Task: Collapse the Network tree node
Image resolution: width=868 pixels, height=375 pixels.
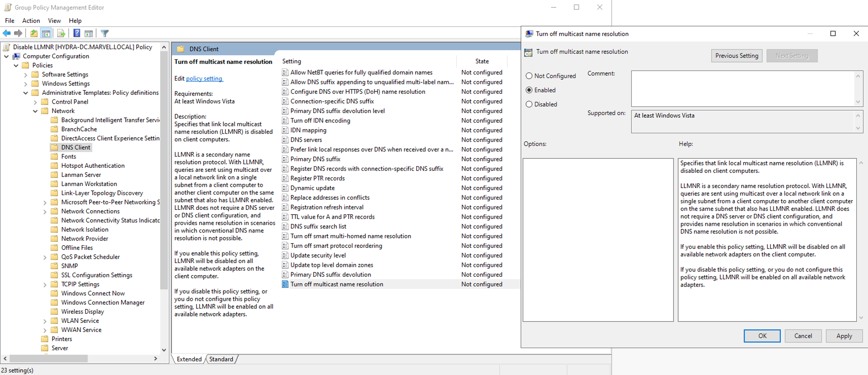Action: pyautogui.click(x=35, y=111)
